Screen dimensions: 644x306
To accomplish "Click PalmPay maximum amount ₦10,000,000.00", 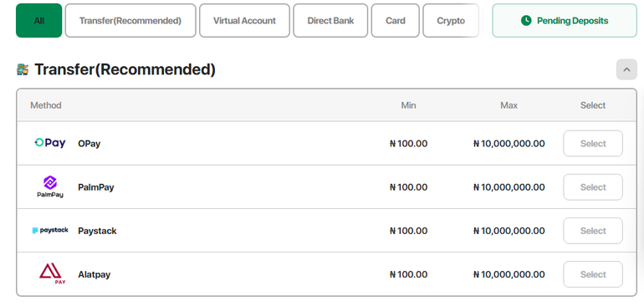I will coord(509,187).
